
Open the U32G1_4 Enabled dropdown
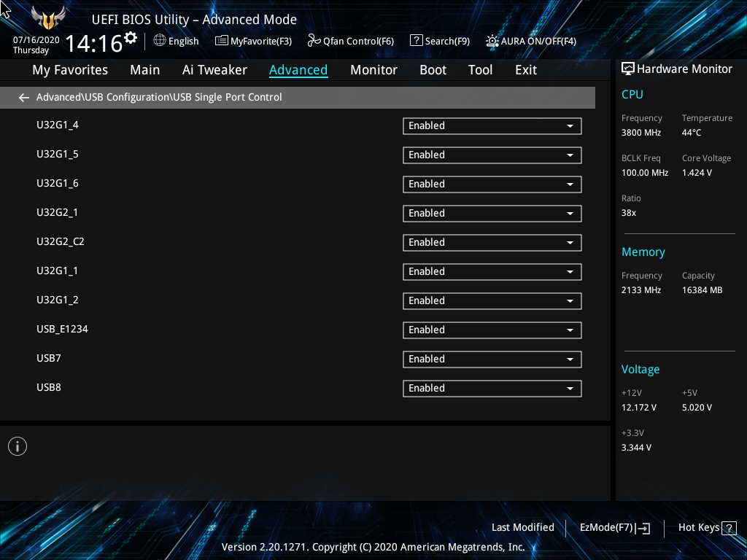tap(492, 126)
